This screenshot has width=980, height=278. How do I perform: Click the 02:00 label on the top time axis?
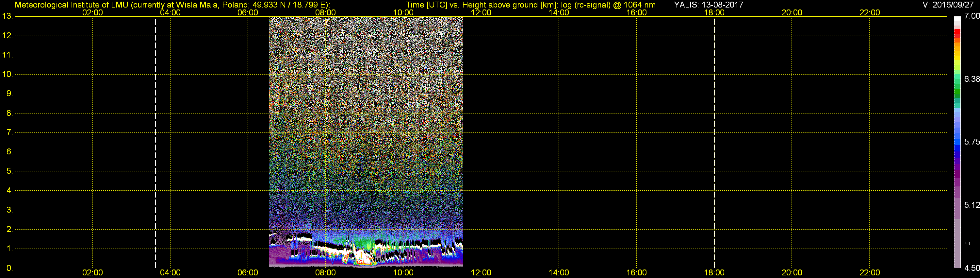click(x=92, y=12)
